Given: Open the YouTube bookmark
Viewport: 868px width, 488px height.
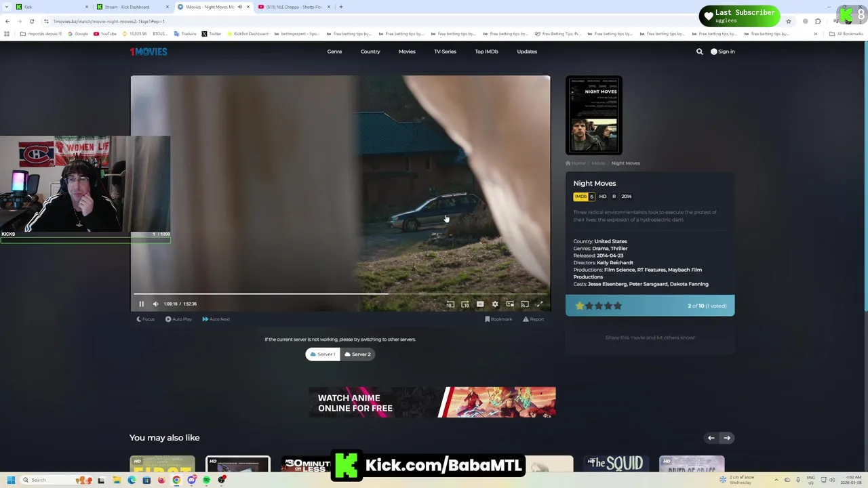Looking at the screenshot, I should pyautogui.click(x=105, y=34).
